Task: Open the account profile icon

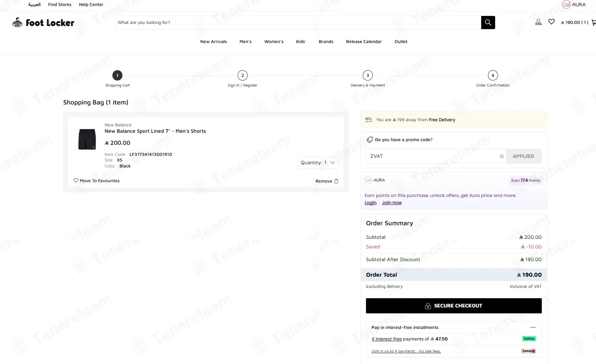Action: tap(538, 22)
